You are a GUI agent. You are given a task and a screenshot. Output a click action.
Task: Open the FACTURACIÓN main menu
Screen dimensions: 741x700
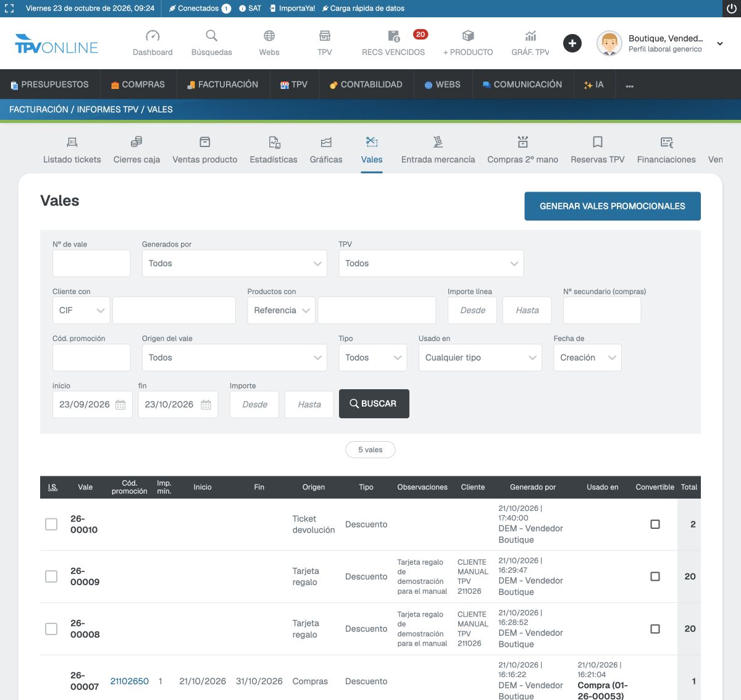coord(222,85)
